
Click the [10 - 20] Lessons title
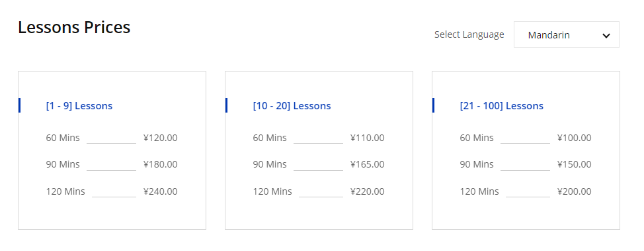(292, 106)
